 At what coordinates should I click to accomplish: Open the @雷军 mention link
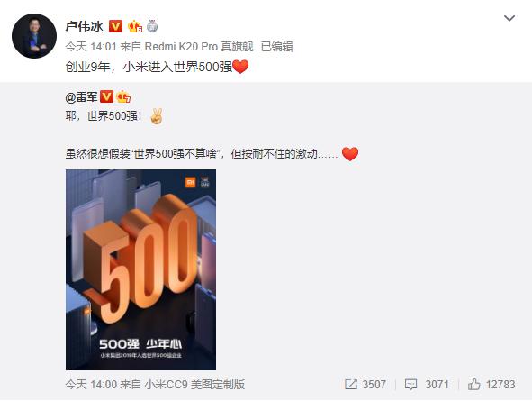pyautogui.click(x=81, y=97)
